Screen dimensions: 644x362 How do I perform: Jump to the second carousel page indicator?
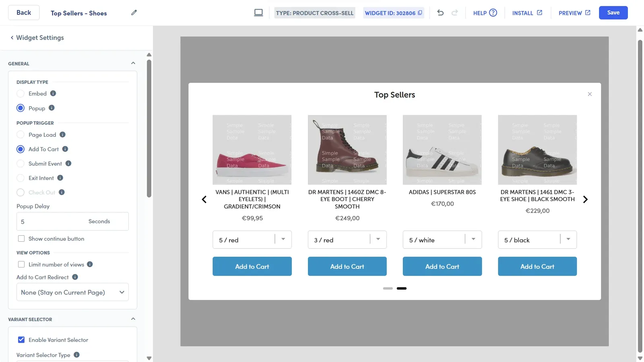pos(402,288)
